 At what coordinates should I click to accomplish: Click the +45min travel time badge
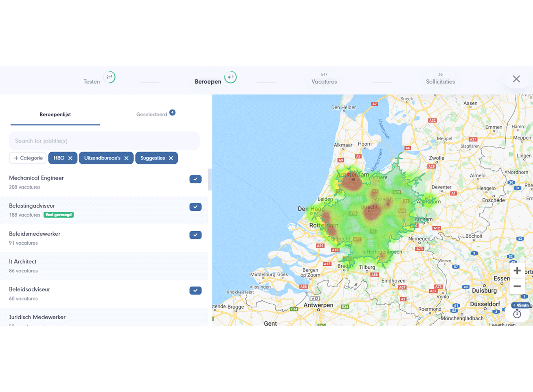[521, 305]
